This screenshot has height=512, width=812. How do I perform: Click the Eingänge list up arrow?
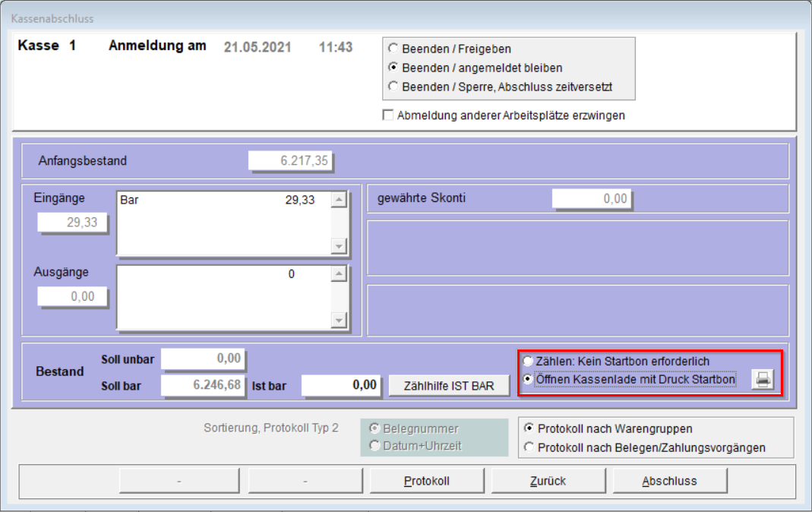point(339,200)
